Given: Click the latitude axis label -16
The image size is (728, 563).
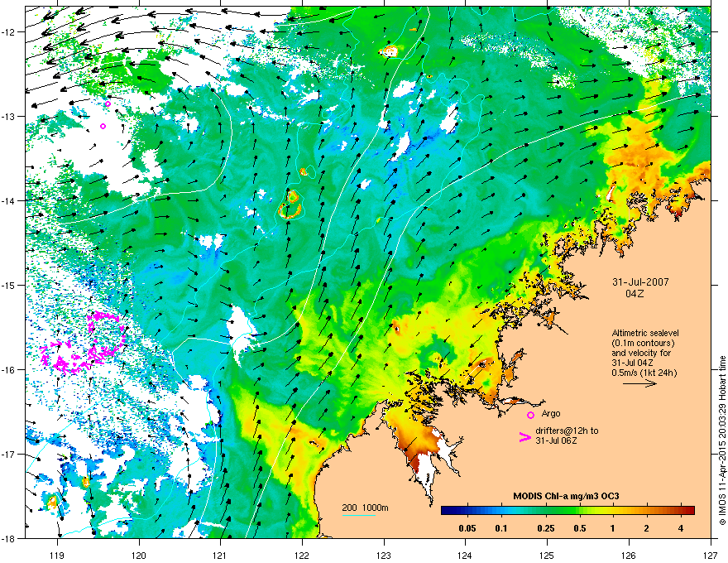Looking at the screenshot, I should click(8, 370).
